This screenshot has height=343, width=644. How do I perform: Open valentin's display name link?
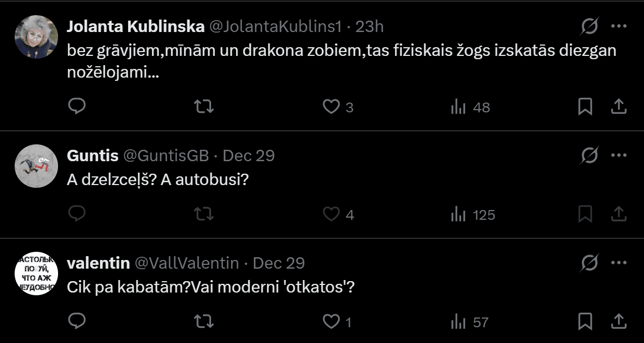[98, 263]
